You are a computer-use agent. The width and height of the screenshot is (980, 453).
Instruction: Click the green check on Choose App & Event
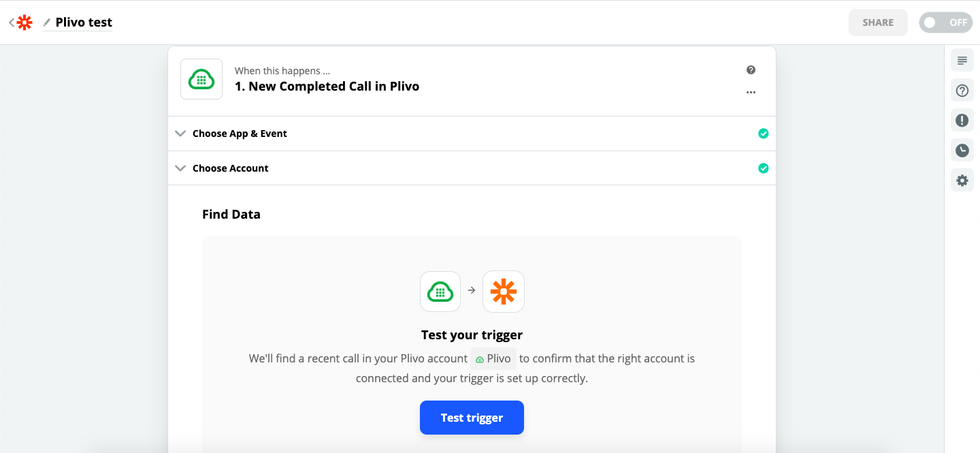[x=763, y=134]
